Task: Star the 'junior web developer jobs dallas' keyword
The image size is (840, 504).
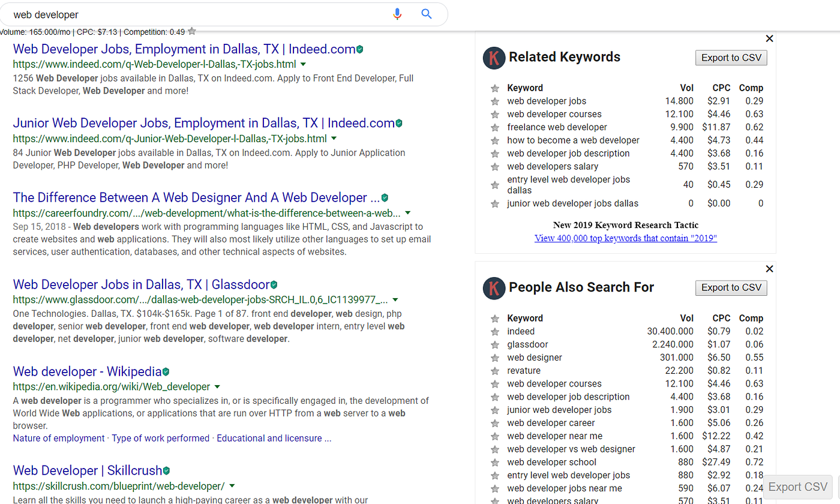Action: coord(495,204)
